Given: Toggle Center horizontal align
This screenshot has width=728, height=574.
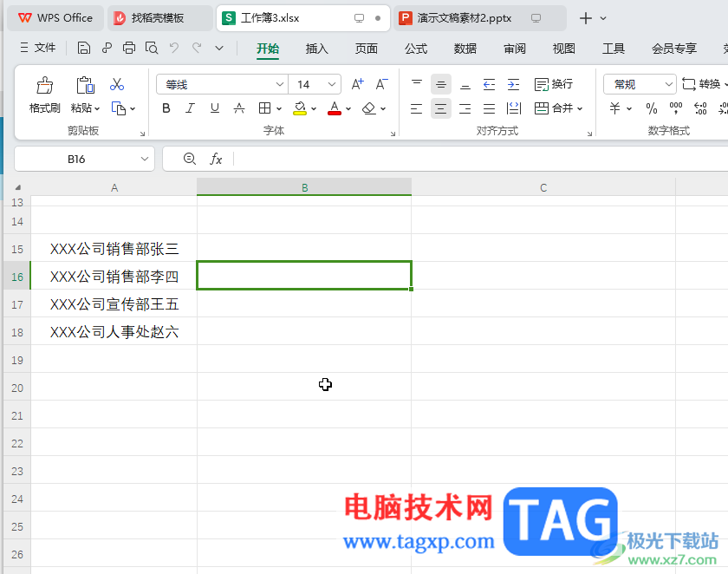Looking at the screenshot, I should 440,108.
